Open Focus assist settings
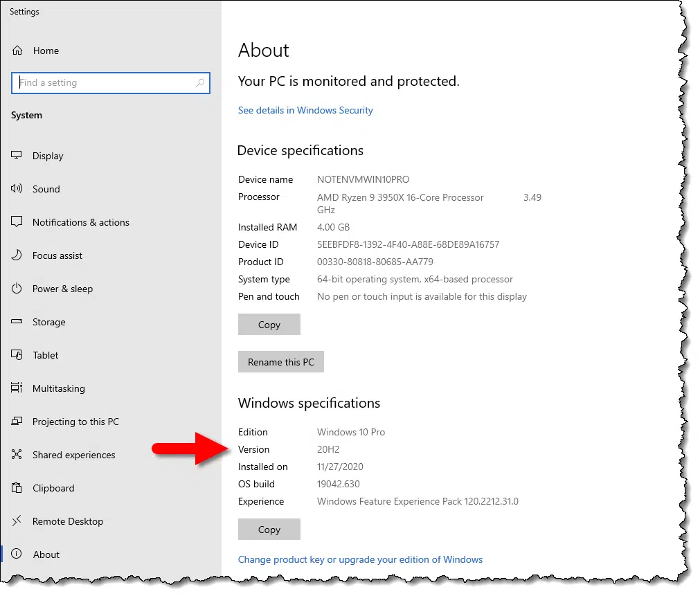700x596 pixels. point(57,255)
